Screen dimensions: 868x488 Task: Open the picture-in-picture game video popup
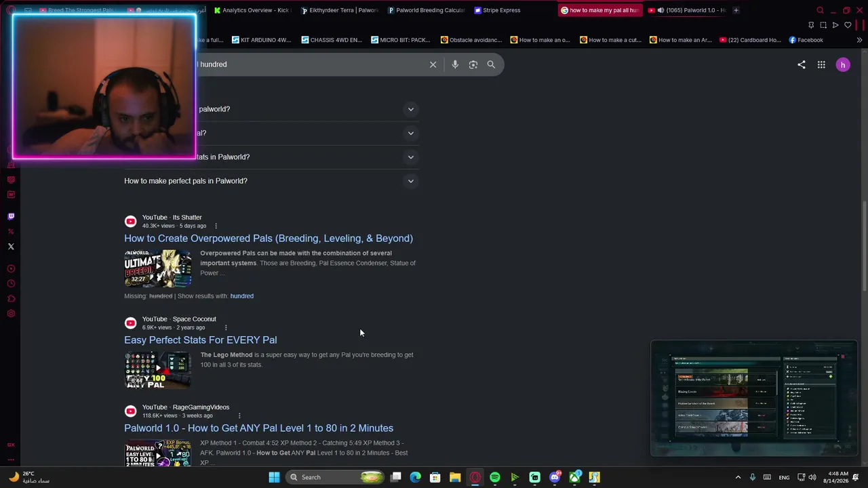[754, 399]
